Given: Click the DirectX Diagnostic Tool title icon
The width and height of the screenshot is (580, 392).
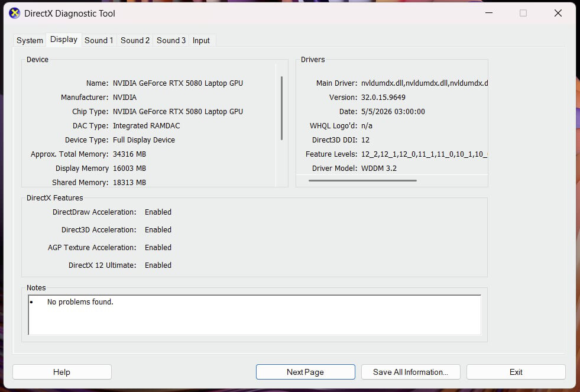Looking at the screenshot, I should point(14,14).
